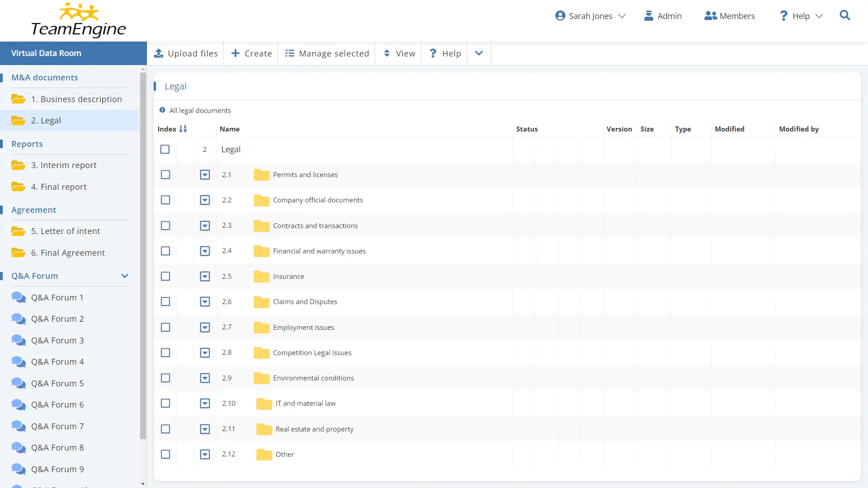Screen dimensions: 868x488
Task: Open the Real estate and property folder icon
Action: 264,429
